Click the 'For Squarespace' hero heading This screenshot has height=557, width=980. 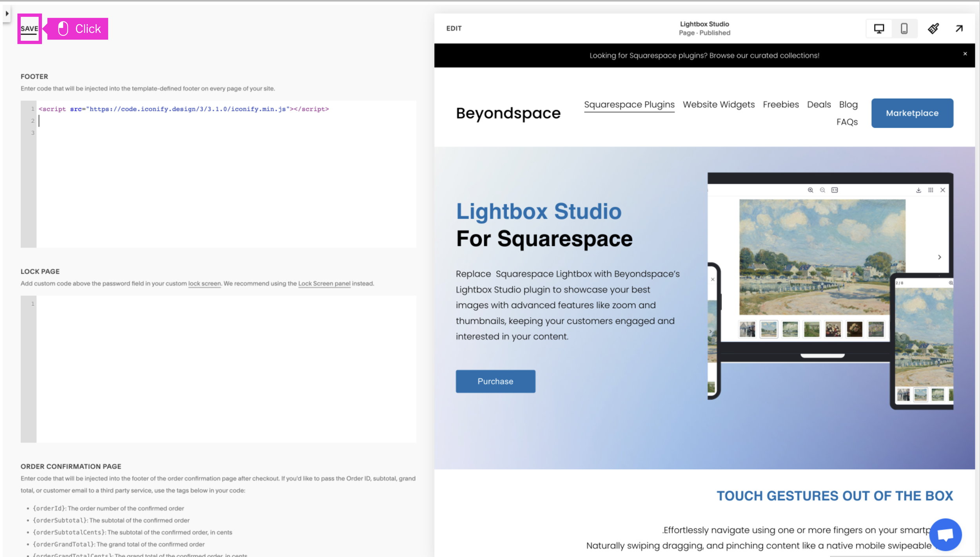pos(544,239)
